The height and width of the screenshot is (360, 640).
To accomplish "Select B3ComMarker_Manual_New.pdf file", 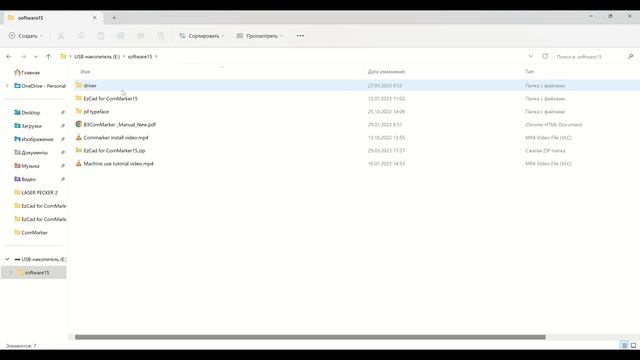I will click(x=120, y=124).
